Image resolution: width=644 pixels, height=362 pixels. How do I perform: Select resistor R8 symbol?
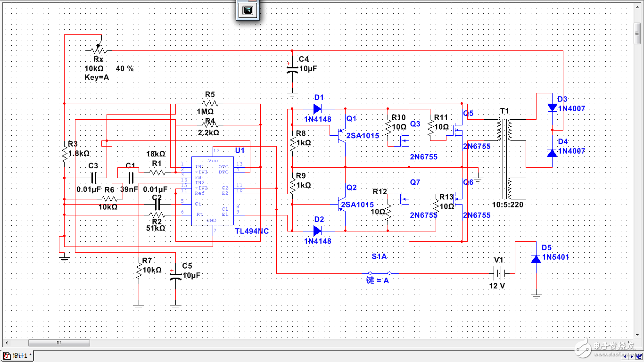293,143
